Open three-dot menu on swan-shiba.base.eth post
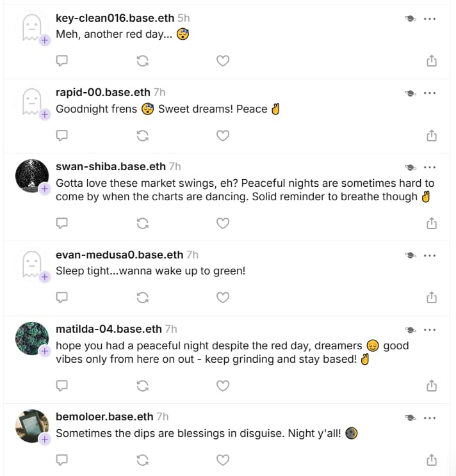The width and height of the screenshot is (456, 476). pos(430,168)
